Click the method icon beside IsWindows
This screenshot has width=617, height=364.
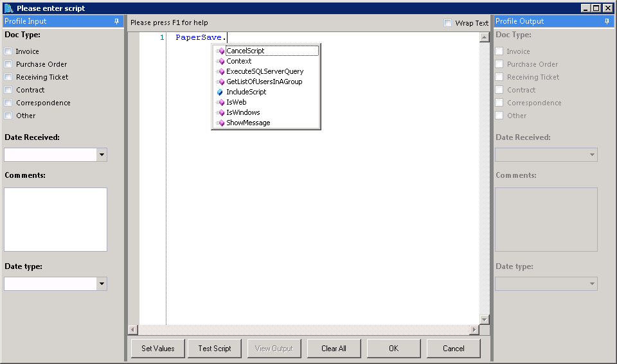pyautogui.click(x=220, y=112)
